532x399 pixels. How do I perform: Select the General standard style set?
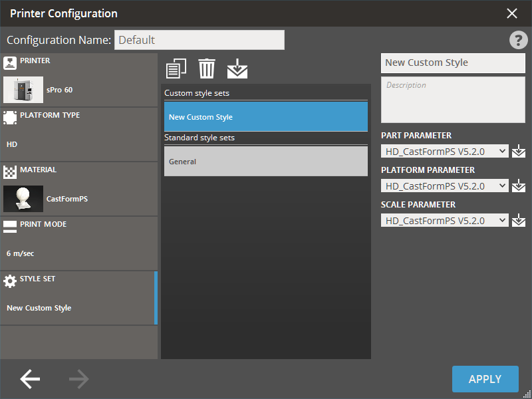pyautogui.click(x=266, y=162)
